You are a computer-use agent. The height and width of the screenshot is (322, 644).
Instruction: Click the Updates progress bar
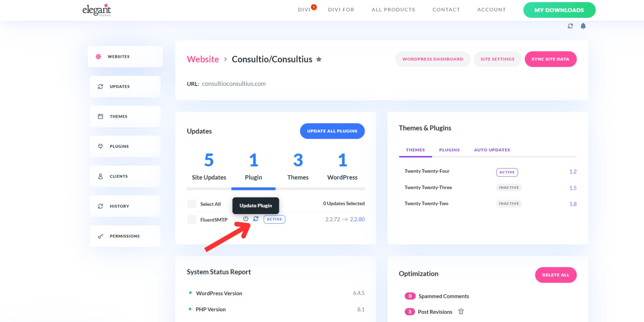pyautogui.click(x=275, y=189)
